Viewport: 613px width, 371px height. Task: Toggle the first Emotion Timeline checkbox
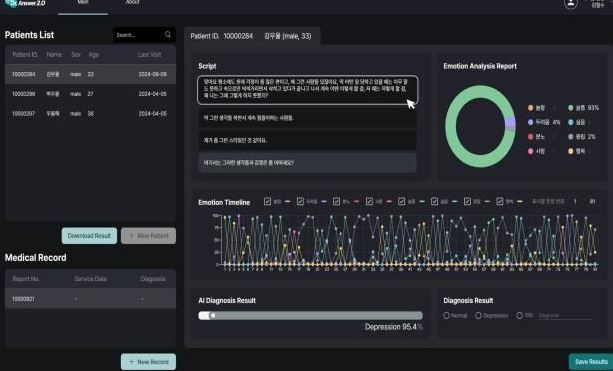(x=267, y=201)
